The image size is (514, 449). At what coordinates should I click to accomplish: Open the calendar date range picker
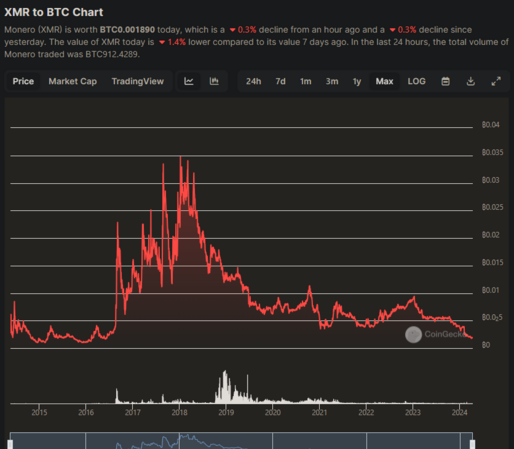(x=445, y=81)
